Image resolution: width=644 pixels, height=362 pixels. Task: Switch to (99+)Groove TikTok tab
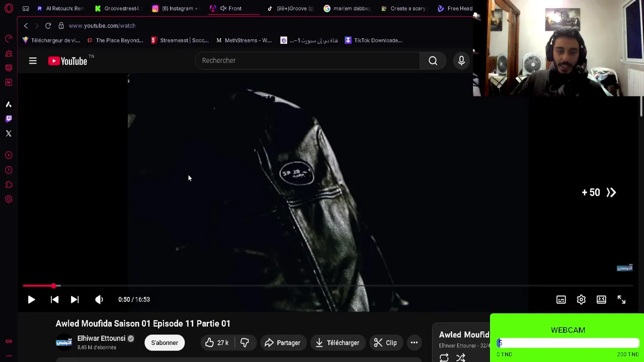pyautogui.click(x=290, y=9)
